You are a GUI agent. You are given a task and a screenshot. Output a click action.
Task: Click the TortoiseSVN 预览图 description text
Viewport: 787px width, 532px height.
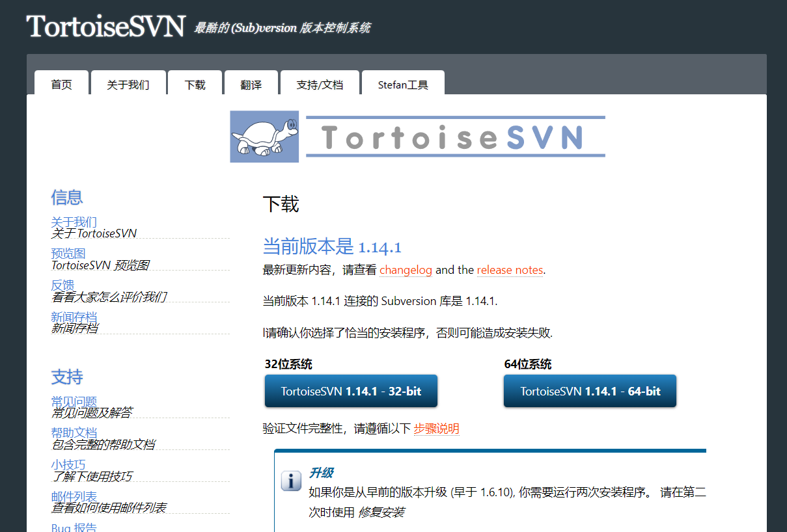[100, 265]
